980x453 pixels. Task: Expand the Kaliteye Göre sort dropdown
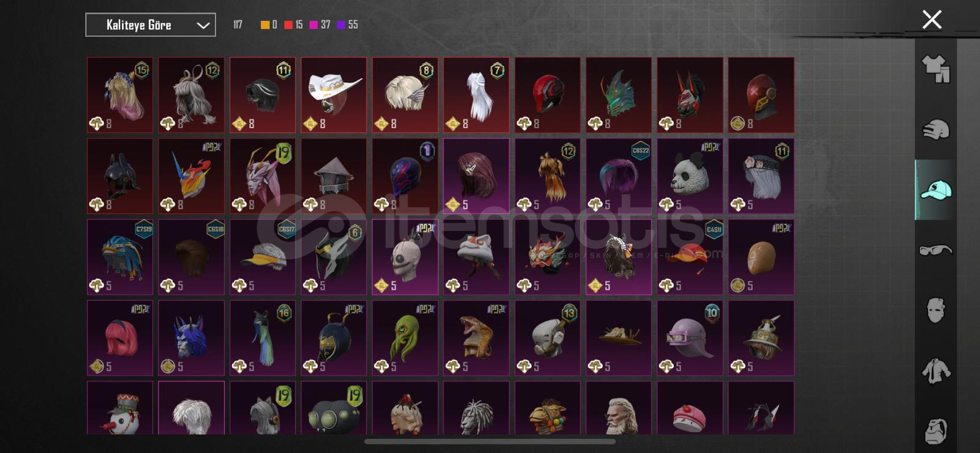pyautogui.click(x=151, y=25)
